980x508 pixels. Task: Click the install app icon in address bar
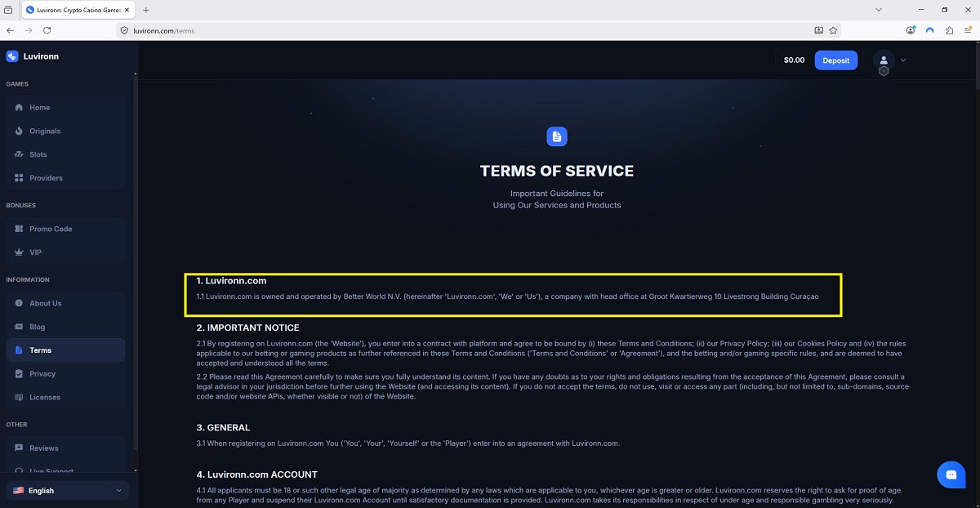coord(818,30)
